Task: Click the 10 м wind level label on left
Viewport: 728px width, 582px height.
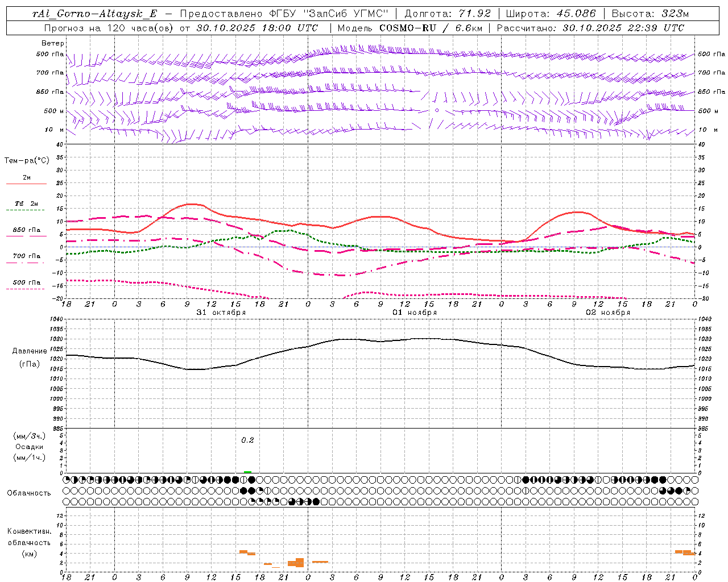Action: click(x=54, y=130)
